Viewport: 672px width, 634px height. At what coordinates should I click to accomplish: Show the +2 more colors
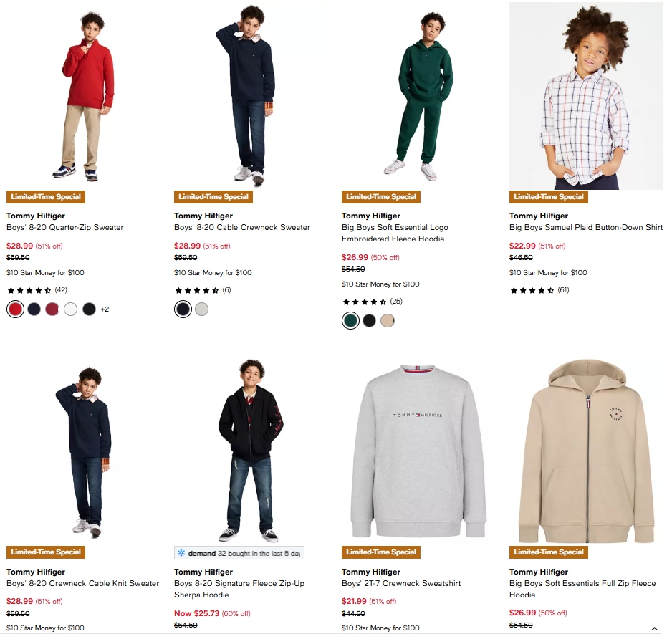(105, 309)
